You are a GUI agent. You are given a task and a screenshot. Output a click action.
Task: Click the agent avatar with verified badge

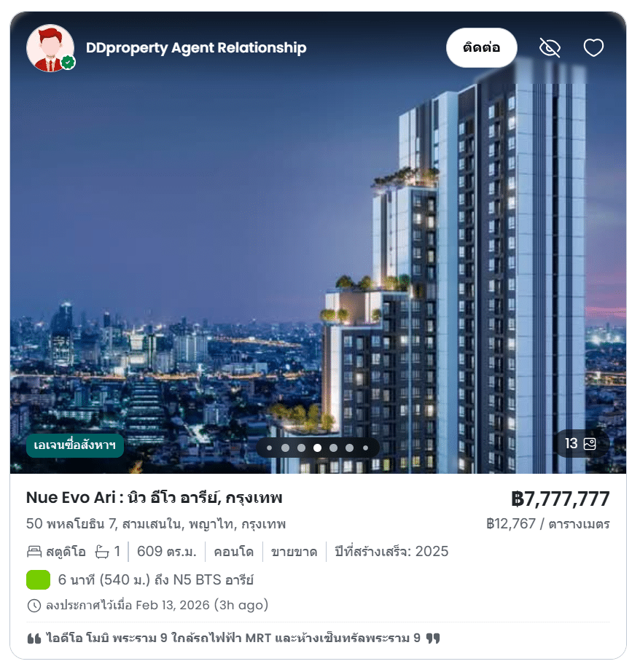click(x=50, y=48)
